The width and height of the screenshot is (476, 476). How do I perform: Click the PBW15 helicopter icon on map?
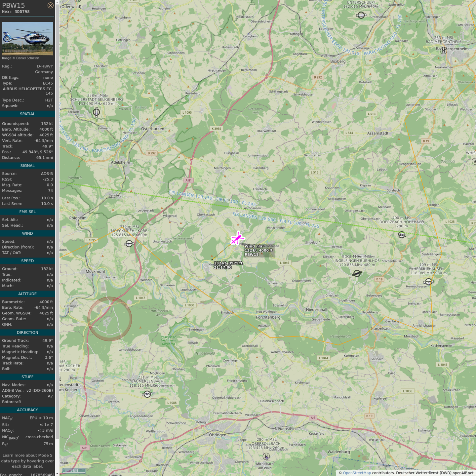237,238
